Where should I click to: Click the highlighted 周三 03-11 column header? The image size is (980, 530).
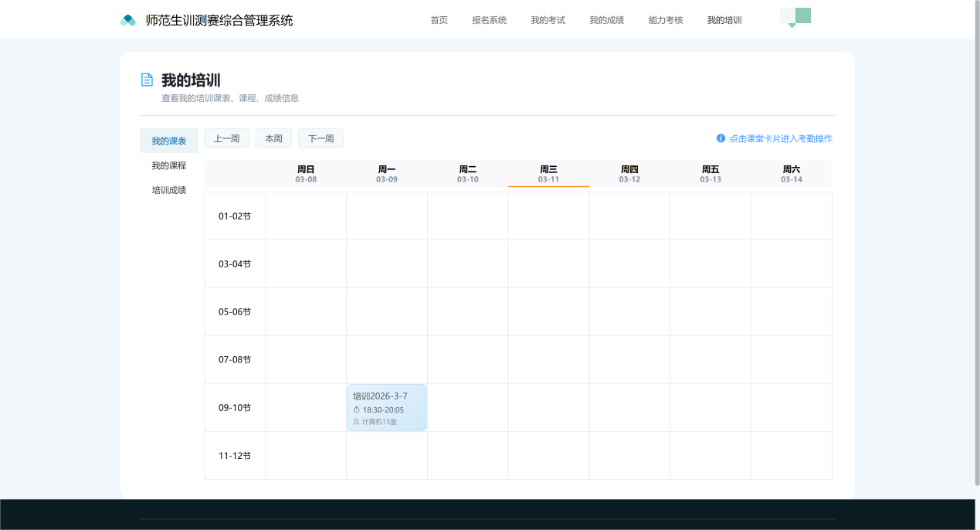(x=548, y=174)
